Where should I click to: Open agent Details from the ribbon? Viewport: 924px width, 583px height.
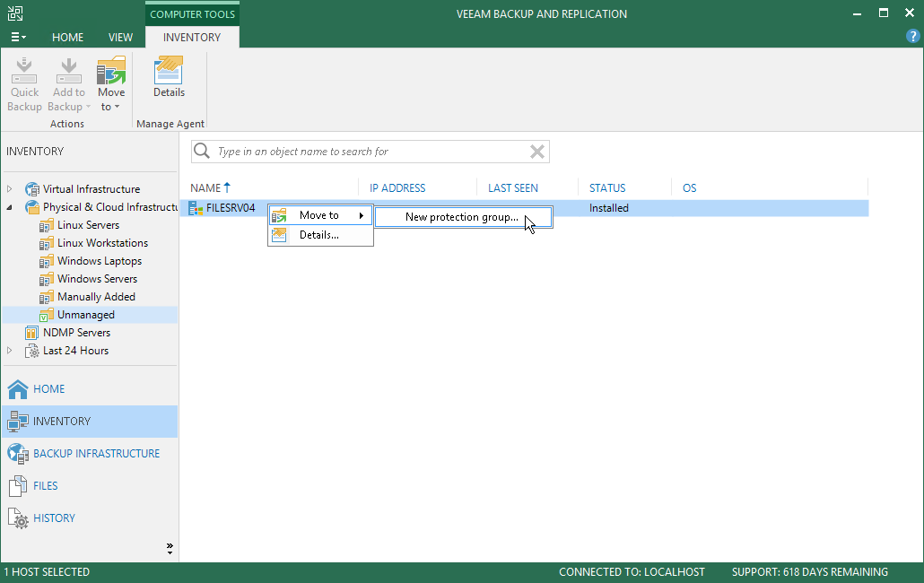point(170,76)
